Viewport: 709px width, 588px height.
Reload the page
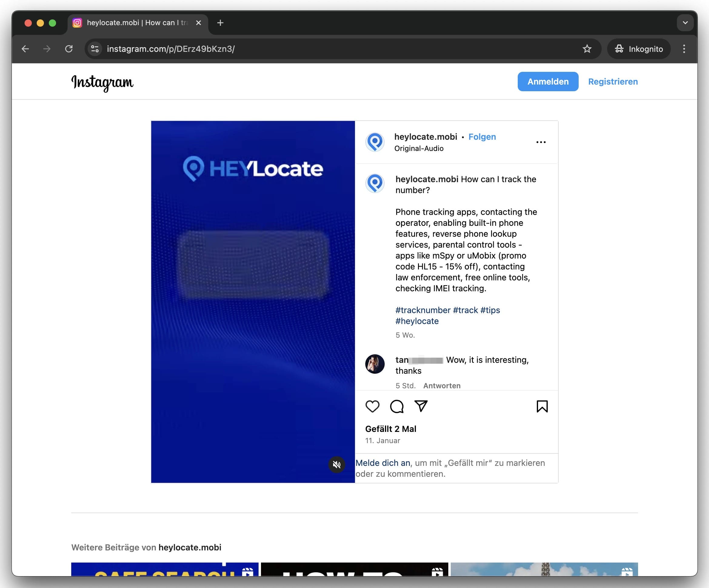69,49
